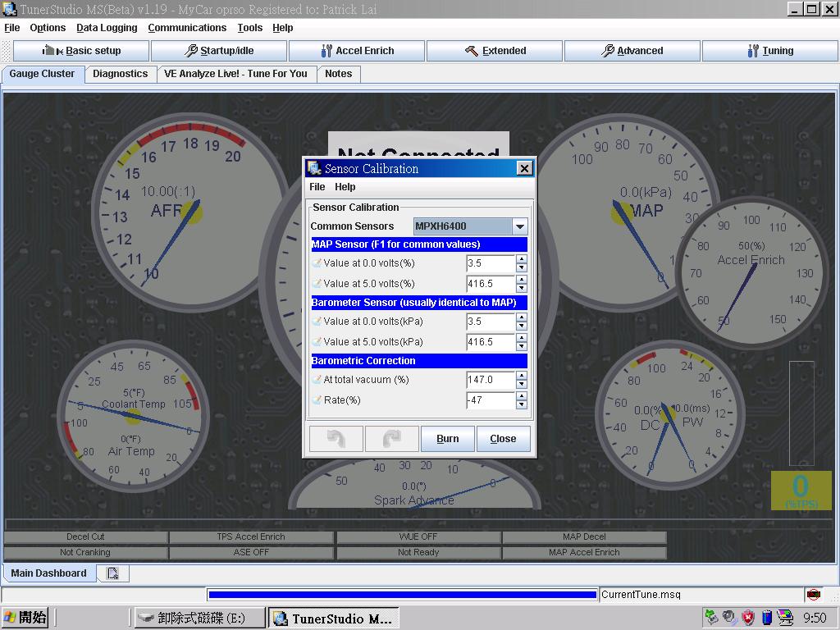Image resolution: width=840 pixels, height=630 pixels.
Task: Click the redo arrow icon in Sensor Calibration
Action: coord(391,438)
